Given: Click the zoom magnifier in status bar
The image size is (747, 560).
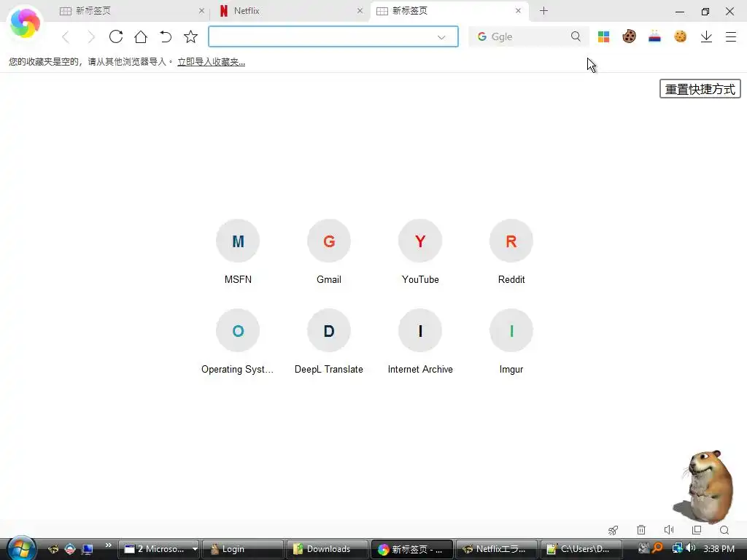Looking at the screenshot, I should [x=724, y=530].
